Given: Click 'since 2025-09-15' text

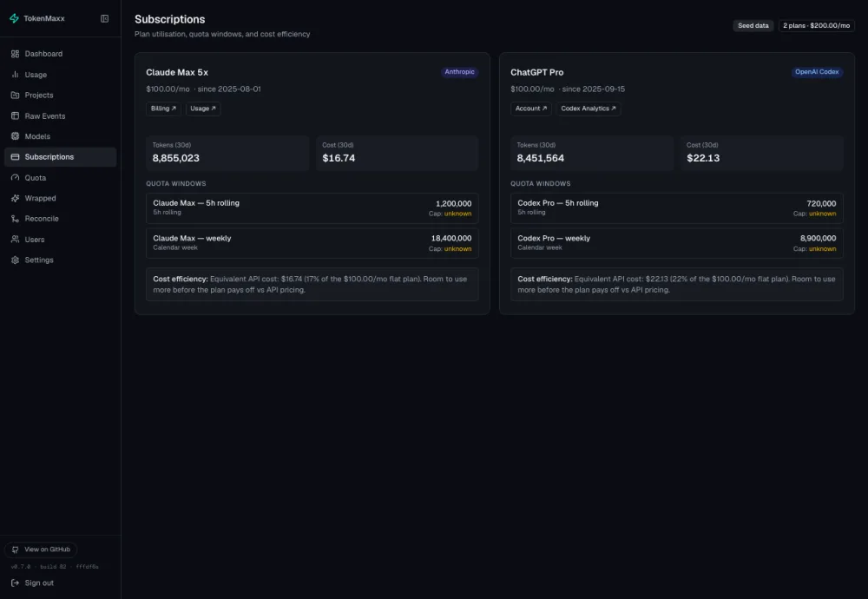Looking at the screenshot, I should point(594,89).
